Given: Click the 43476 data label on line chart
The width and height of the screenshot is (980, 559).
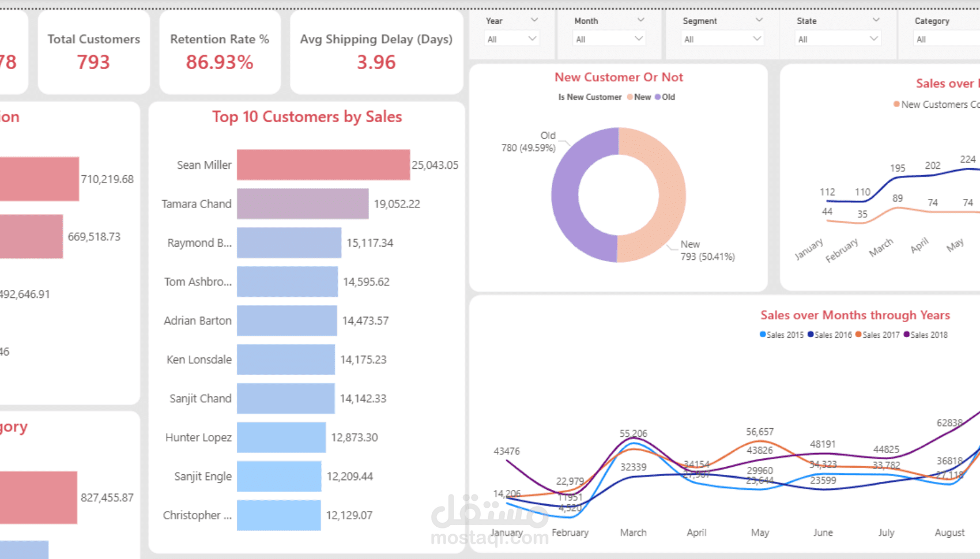Looking at the screenshot, I should 507,451.
